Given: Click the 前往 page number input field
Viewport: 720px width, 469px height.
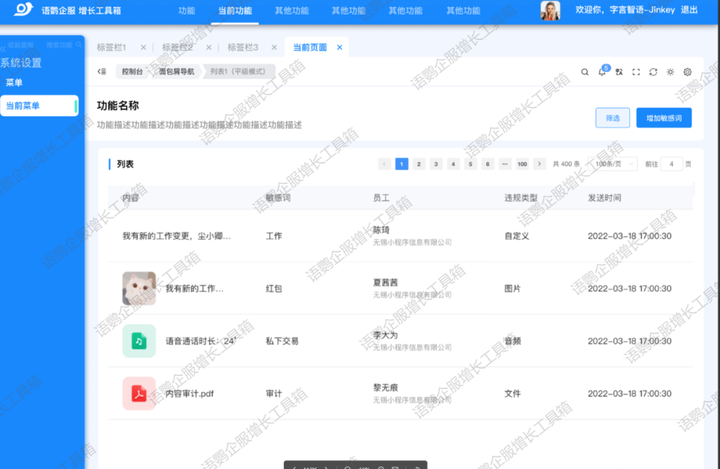Looking at the screenshot, I should coord(673,164).
